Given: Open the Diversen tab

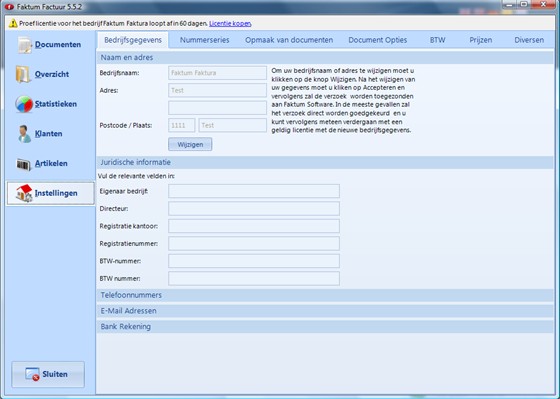Looking at the screenshot, I should (529, 40).
